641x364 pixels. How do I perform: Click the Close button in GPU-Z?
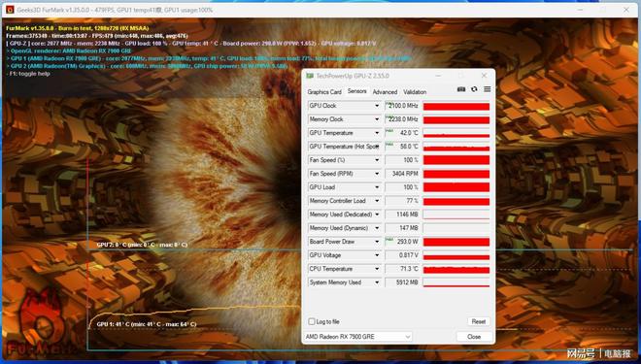pyautogui.click(x=474, y=337)
